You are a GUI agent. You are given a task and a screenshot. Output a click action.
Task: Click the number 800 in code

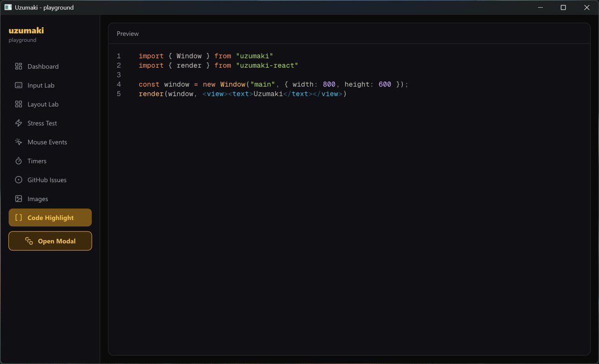click(329, 84)
